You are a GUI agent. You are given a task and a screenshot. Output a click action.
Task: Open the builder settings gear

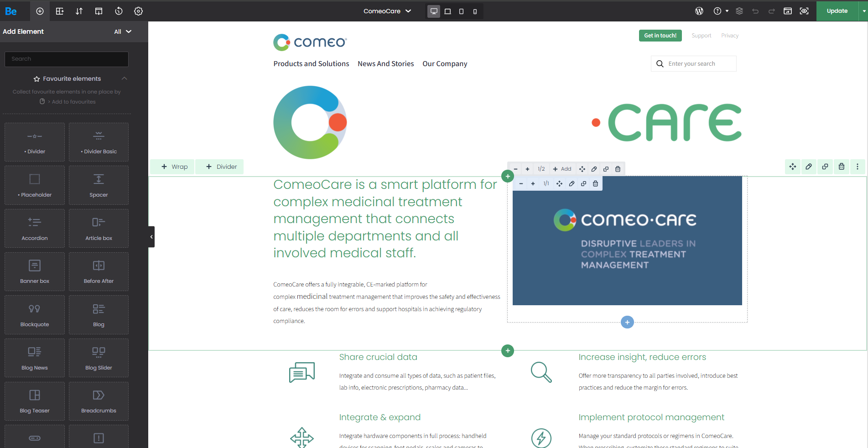[138, 11]
